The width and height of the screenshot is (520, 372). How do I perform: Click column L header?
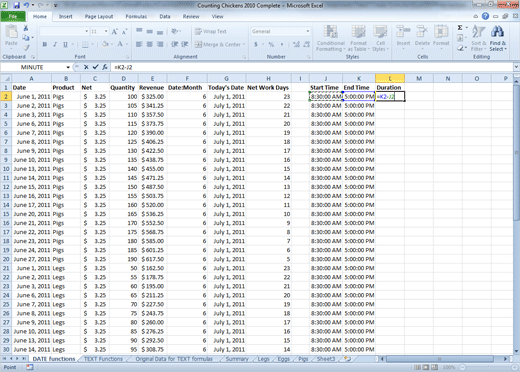coord(390,79)
